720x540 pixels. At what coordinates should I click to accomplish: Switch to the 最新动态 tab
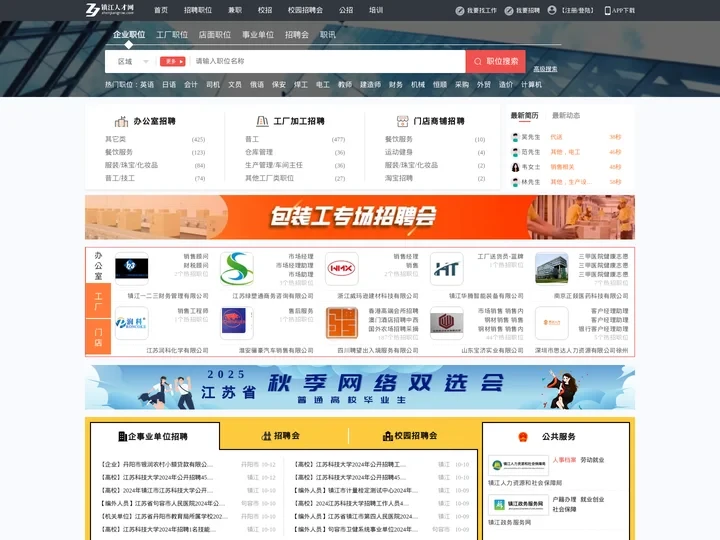coord(566,116)
